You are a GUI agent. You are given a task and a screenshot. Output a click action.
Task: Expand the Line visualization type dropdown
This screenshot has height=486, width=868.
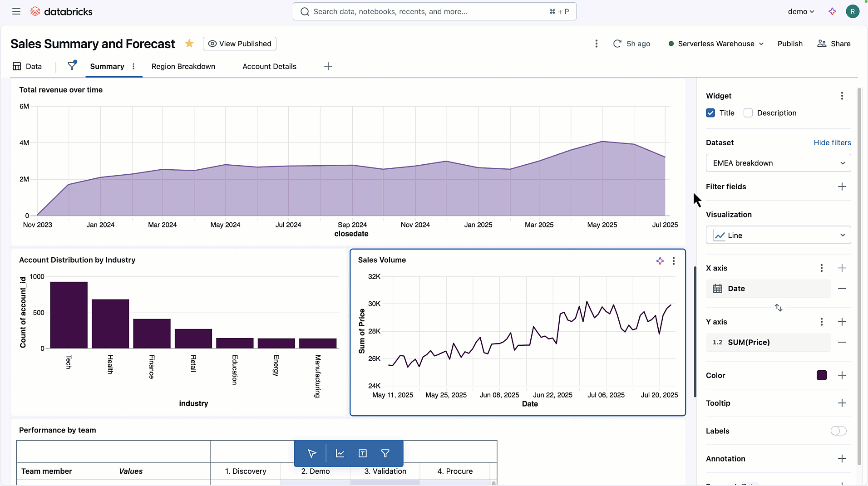point(778,236)
